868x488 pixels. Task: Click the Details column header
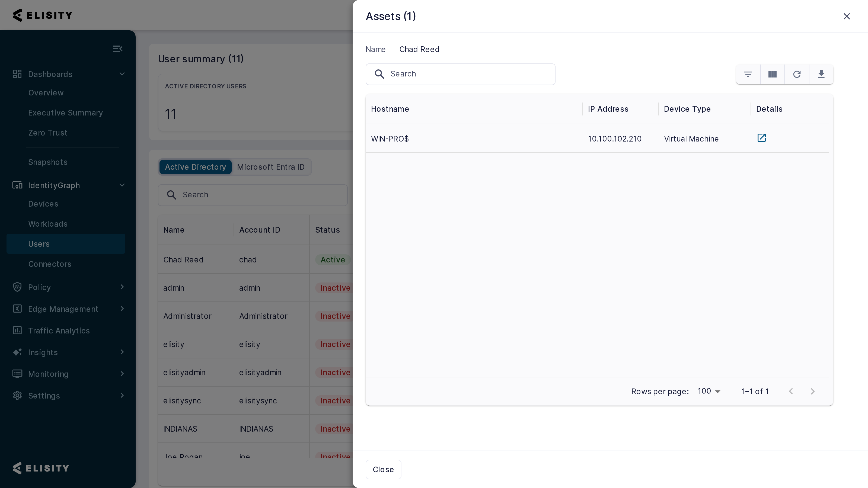[769, 109]
